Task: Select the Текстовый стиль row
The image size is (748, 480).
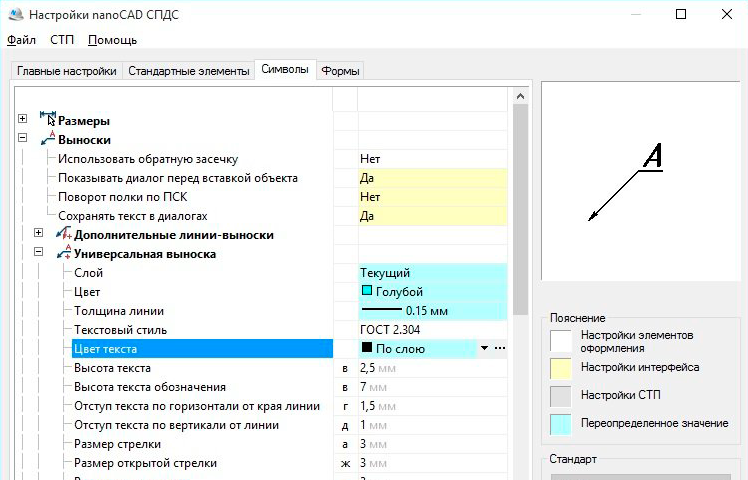Action: point(120,330)
